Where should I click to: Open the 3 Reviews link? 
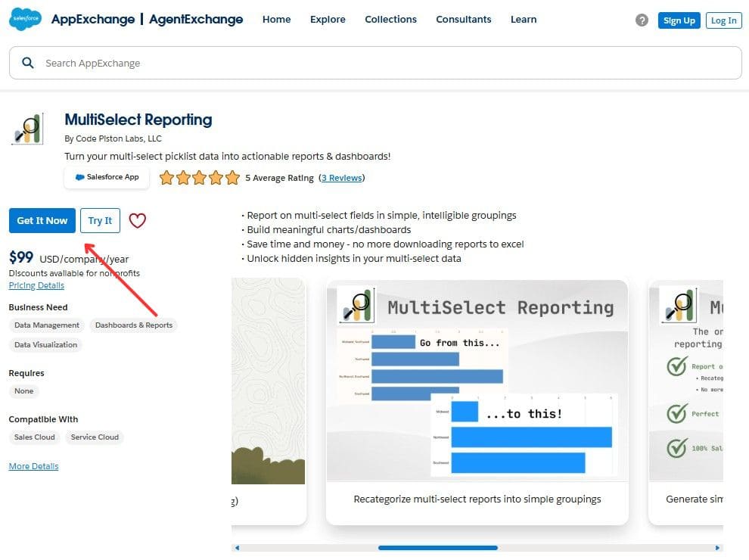click(x=342, y=177)
